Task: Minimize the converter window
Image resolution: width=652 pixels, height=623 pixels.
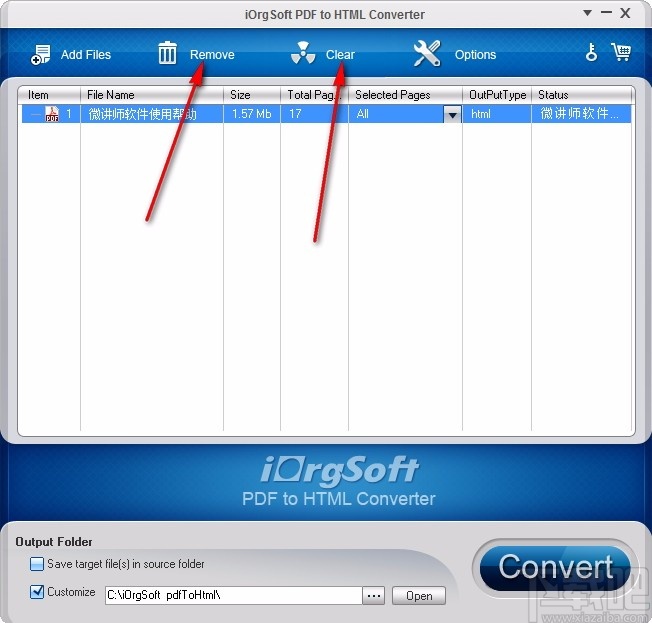Action: pos(606,12)
